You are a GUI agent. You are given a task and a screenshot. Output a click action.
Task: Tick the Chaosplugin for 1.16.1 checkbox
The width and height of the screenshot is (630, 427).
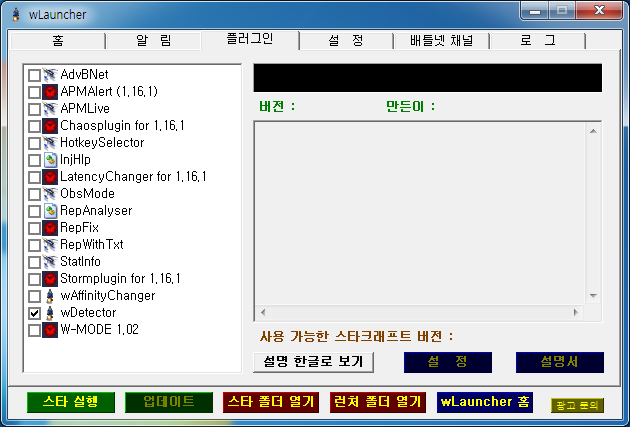[x=34, y=127]
